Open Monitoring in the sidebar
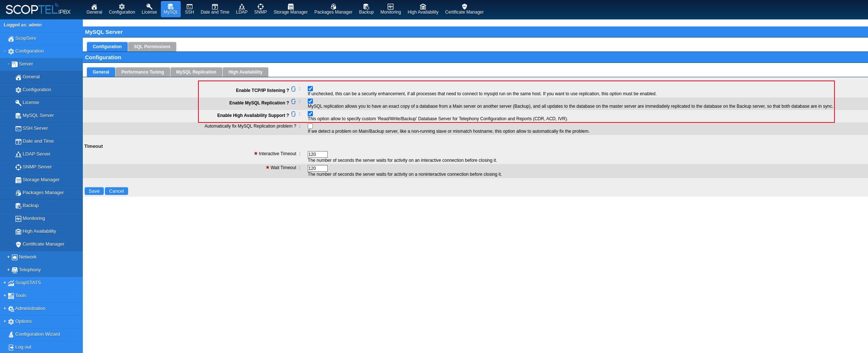Screen dimensions: 868x353 click(x=41, y=218)
